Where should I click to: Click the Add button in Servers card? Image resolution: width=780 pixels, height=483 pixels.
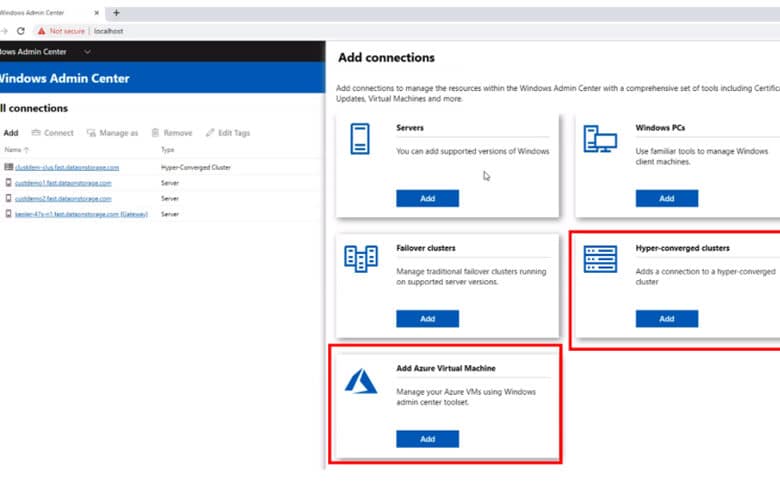427,198
